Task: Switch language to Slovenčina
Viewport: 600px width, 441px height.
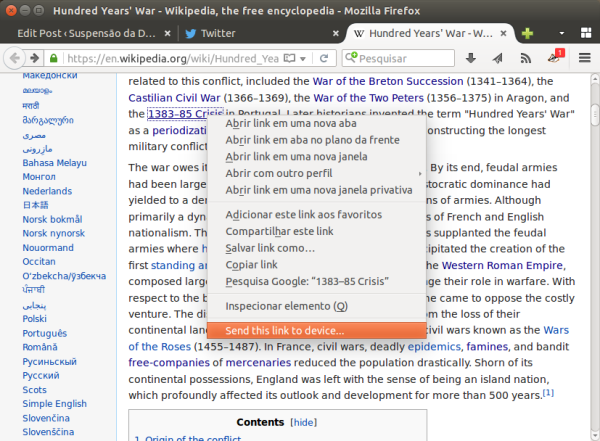Action: coord(46,418)
